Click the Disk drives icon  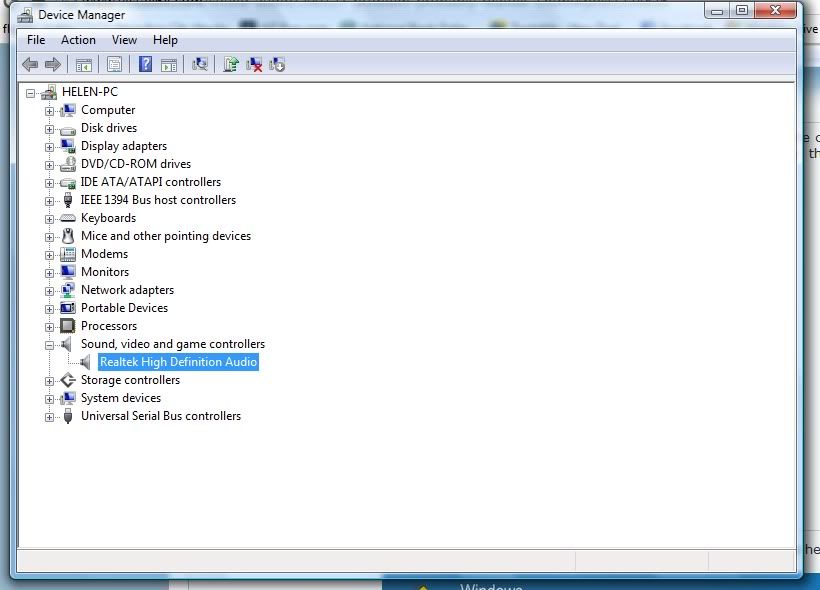coord(67,129)
